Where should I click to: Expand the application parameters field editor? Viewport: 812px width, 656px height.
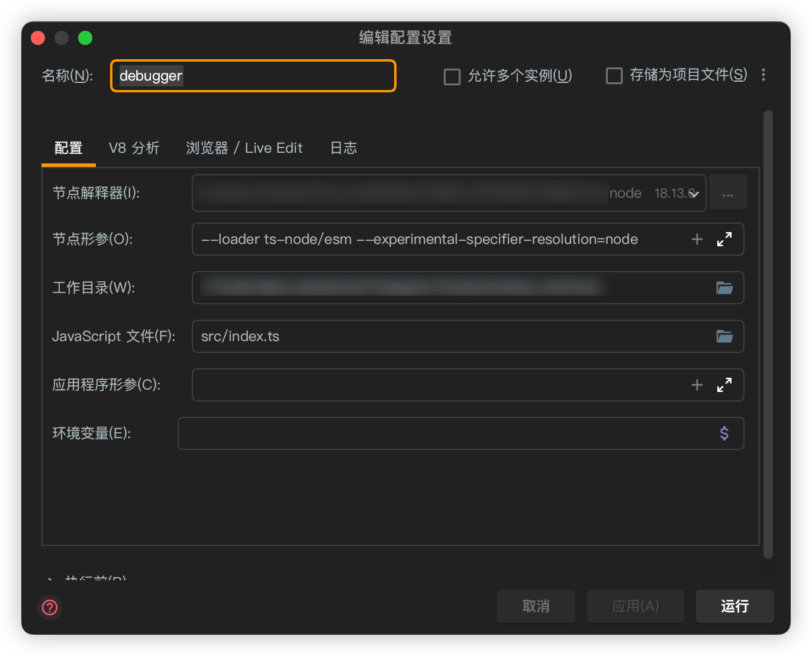coord(724,385)
